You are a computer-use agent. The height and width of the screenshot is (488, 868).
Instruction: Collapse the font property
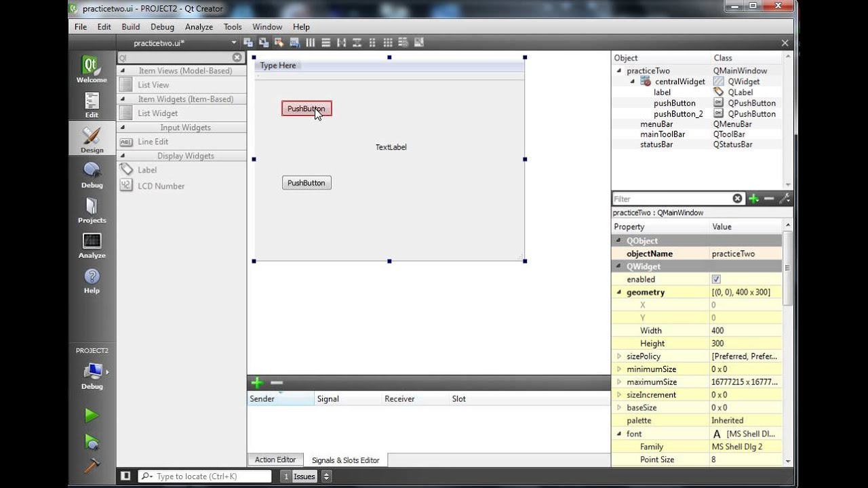click(x=618, y=434)
